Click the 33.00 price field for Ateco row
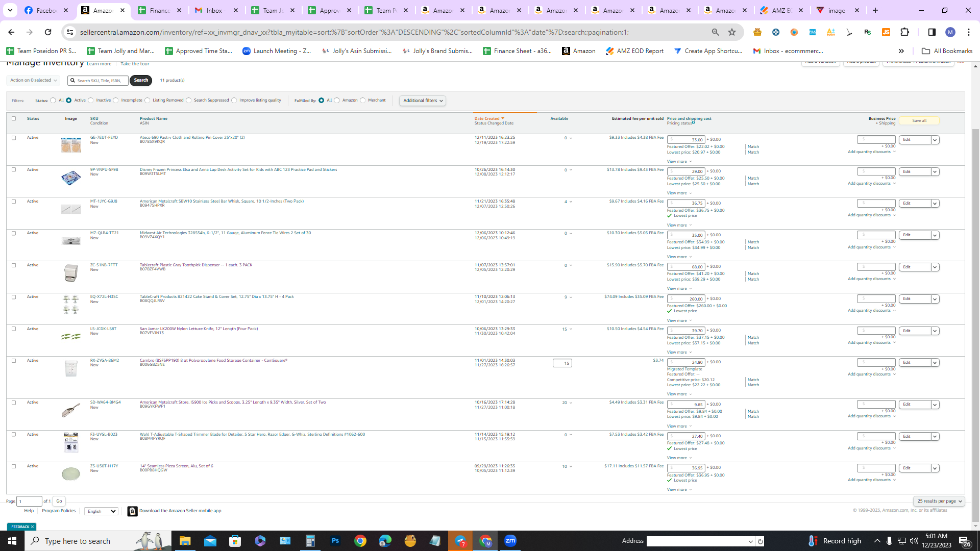980x551 pixels. (686, 139)
